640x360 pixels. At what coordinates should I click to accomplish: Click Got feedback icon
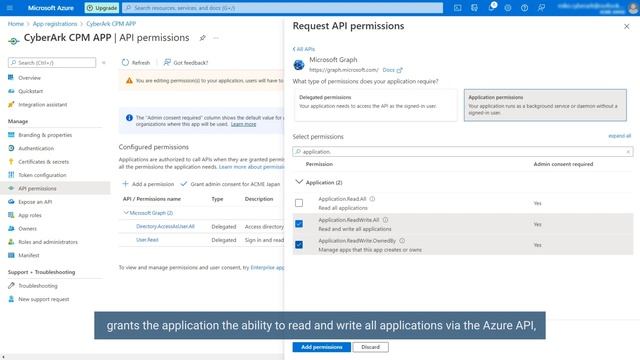[x=167, y=62]
